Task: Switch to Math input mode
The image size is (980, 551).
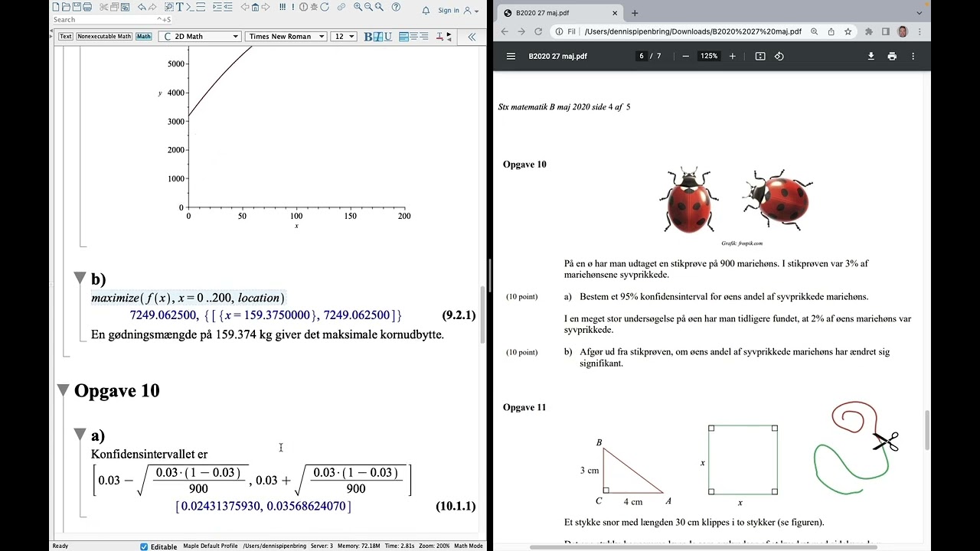Action: click(144, 37)
